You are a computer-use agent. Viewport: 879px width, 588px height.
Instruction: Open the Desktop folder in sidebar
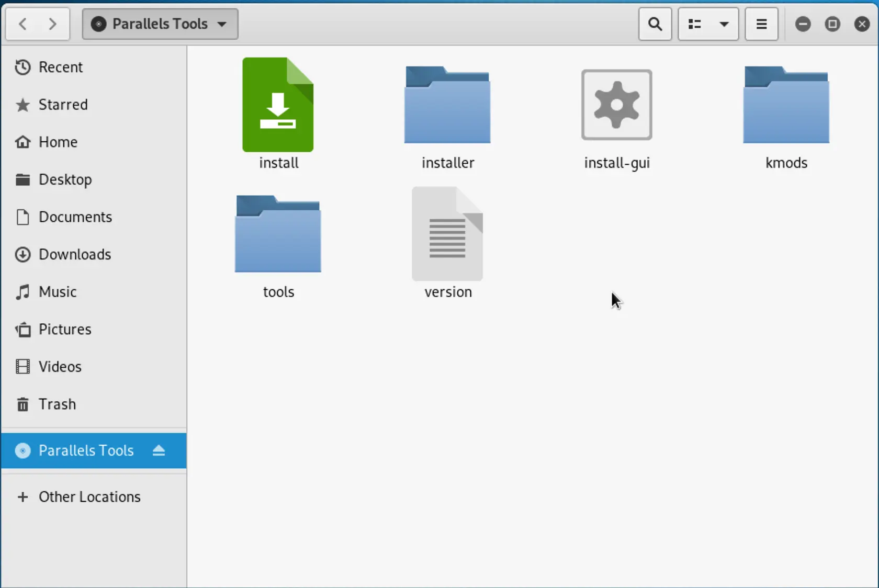pos(94,179)
